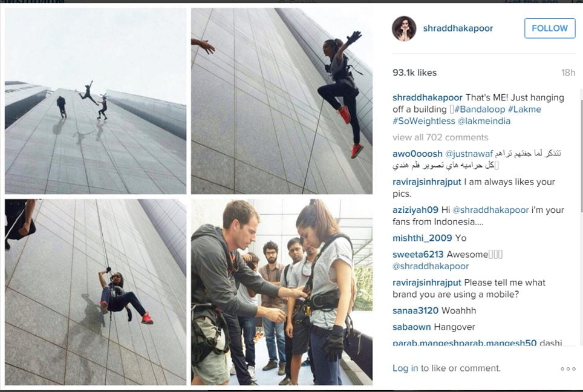Open aziziyah09 commenter profile
This screenshot has height=392, width=583.
415,210
